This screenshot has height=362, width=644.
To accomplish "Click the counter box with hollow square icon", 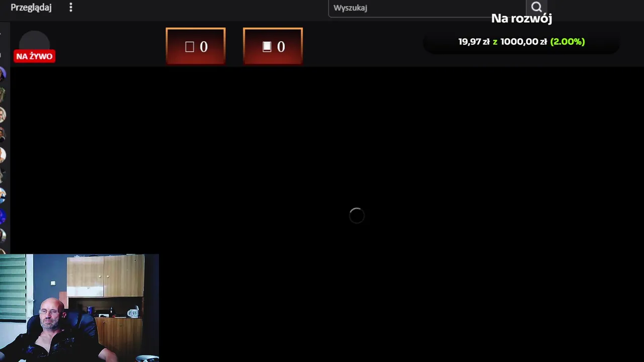I will tap(196, 46).
